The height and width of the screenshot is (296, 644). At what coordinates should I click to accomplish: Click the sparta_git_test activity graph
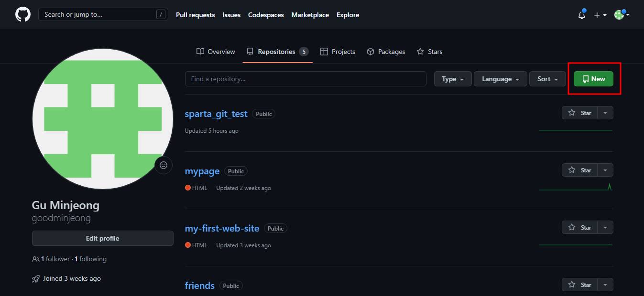point(576,130)
